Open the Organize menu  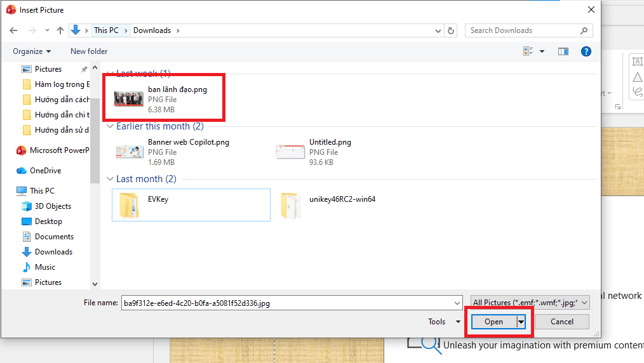(32, 51)
